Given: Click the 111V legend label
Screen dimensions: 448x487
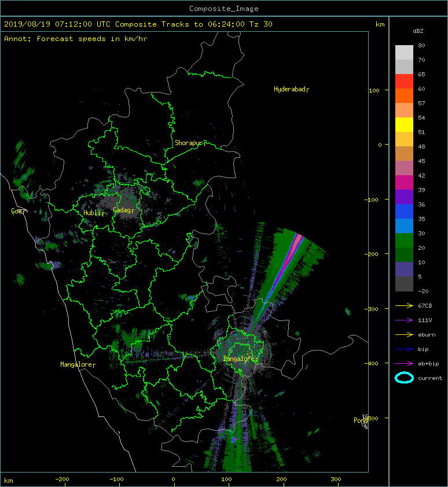Looking at the screenshot, I should click(x=425, y=320).
